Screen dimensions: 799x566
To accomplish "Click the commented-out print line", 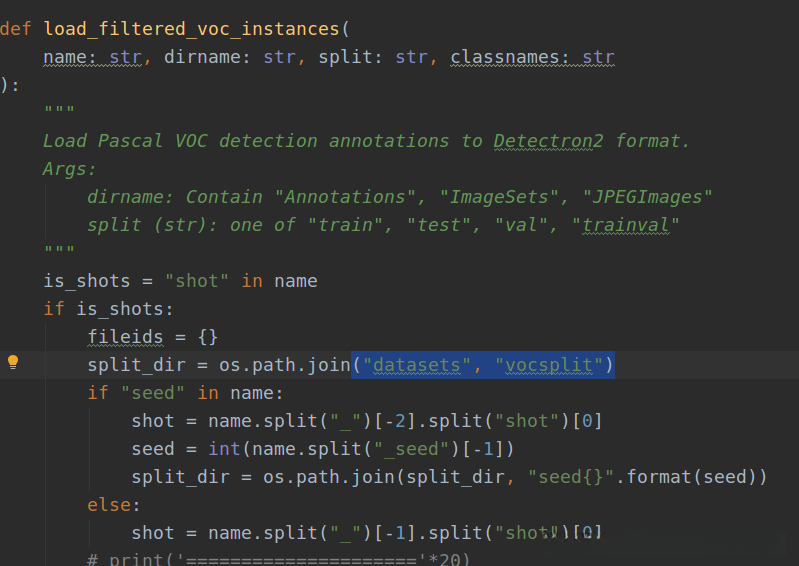I will point(278,558).
